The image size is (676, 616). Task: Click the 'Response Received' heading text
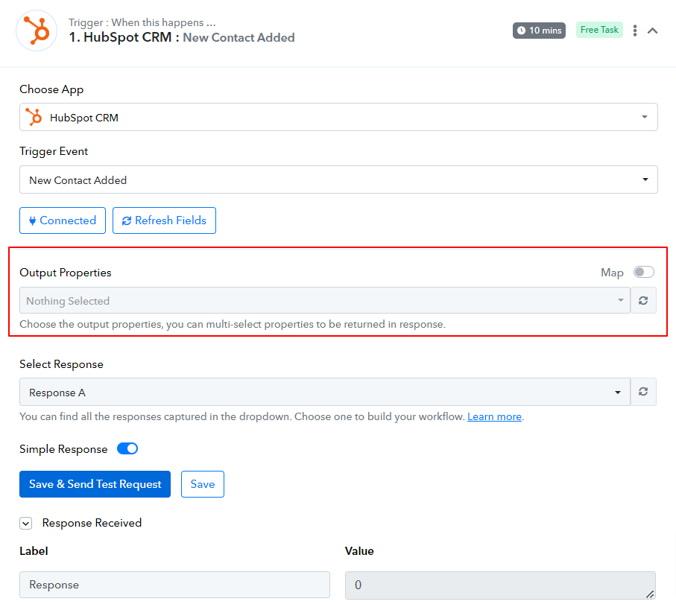[92, 523]
